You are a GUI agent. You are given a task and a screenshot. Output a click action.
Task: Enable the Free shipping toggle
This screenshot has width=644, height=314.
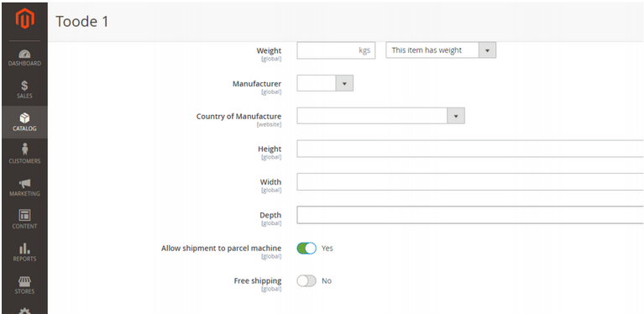pyautogui.click(x=306, y=280)
